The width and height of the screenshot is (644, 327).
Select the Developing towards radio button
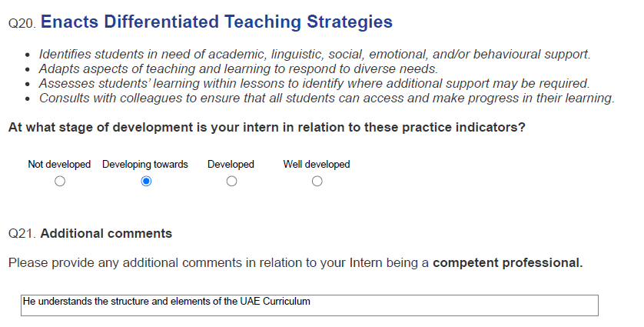coord(146,181)
